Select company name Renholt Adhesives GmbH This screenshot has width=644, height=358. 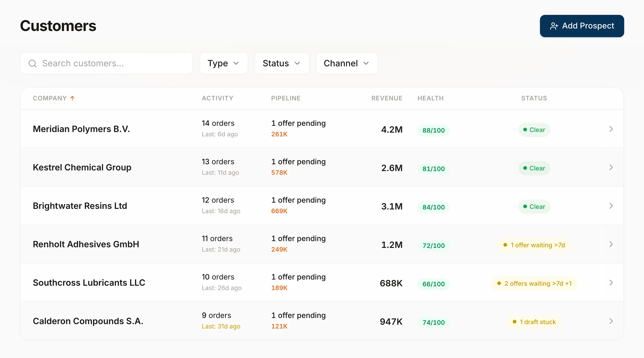click(86, 244)
